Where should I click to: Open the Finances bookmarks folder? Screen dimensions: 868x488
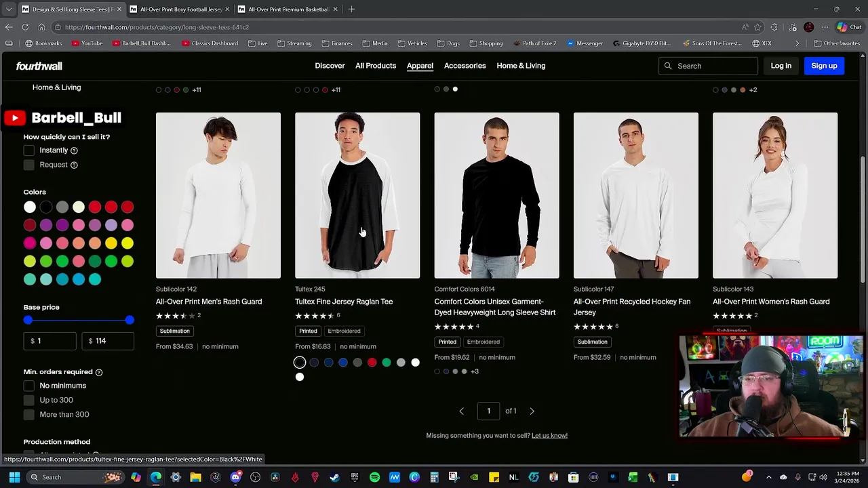337,43
